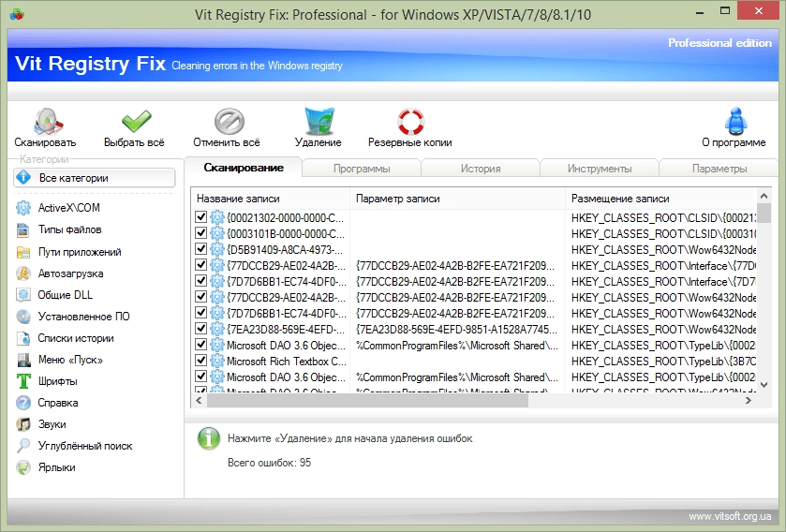
Task: Open О программе person icon
Action: tap(735, 121)
